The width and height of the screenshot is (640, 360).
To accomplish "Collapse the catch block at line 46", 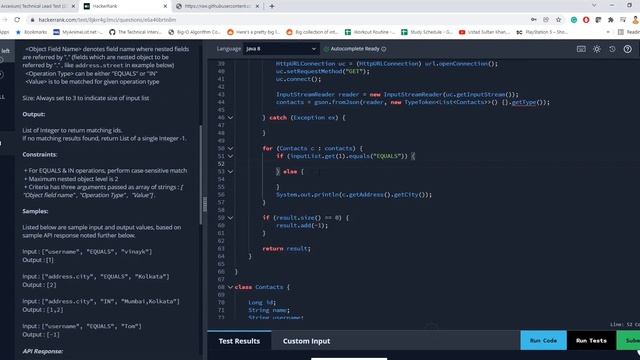I will pyautogui.click(x=230, y=118).
